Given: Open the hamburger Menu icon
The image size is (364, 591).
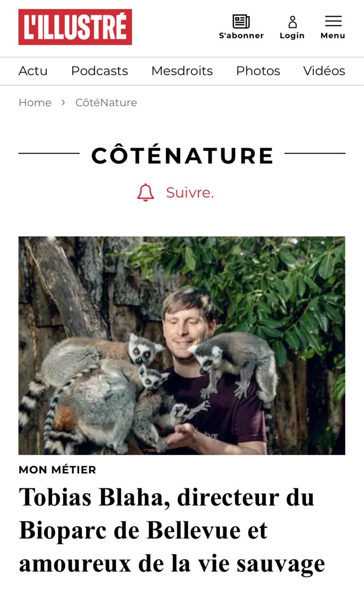Looking at the screenshot, I should pyautogui.click(x=333, y=21).
